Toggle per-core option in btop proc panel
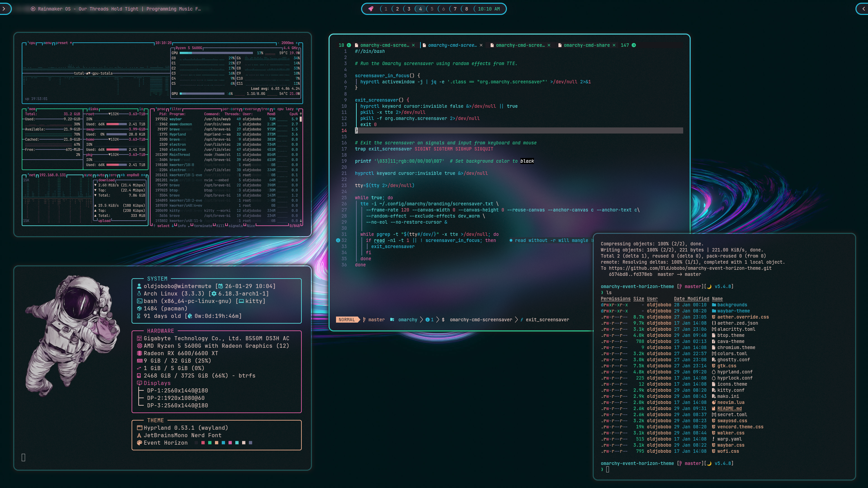 point(231,109)
